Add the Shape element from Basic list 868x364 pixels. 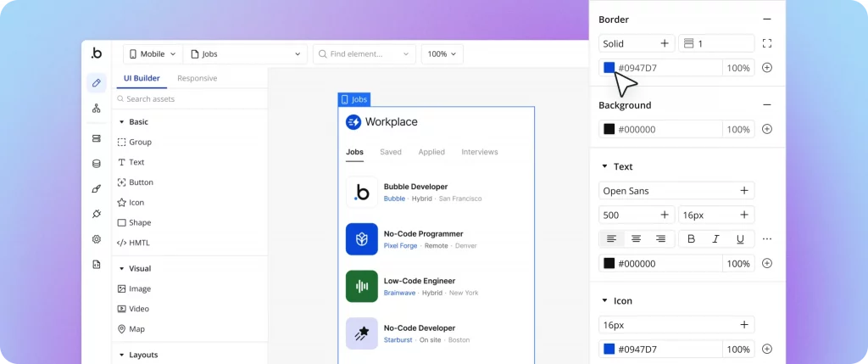[x=134, y=222]
